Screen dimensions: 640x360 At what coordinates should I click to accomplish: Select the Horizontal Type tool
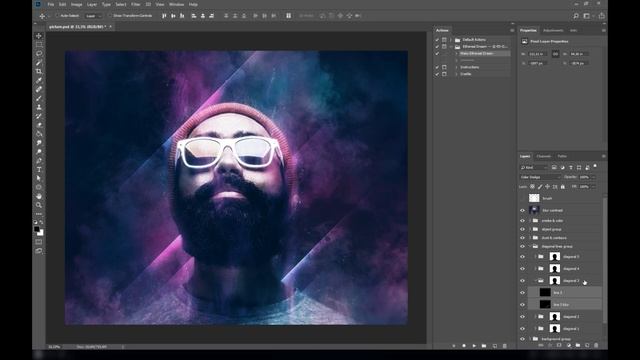(39, 169)
